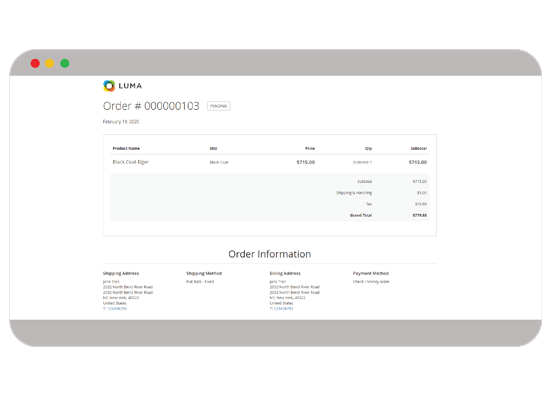Viewport: 551px width, 395px height.
Task: Click the 'Payment Method' heading
Action: (x=371, y=273)
